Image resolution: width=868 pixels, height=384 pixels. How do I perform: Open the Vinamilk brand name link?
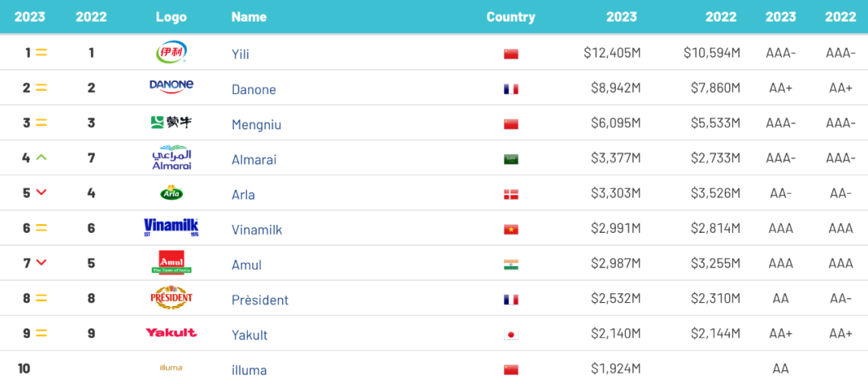pos(257,230)
